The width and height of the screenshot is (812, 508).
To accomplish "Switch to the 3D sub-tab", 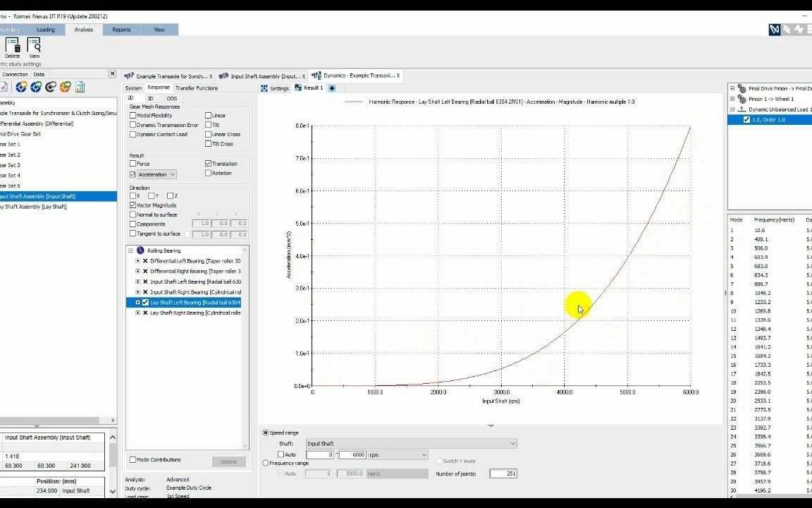I will pyautogui.click(x=150, y=99).
